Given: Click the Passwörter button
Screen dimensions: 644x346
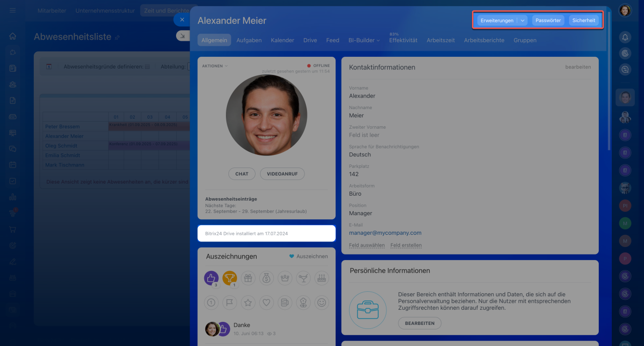Looking at the screenshot, I should (x=548, y=21).
